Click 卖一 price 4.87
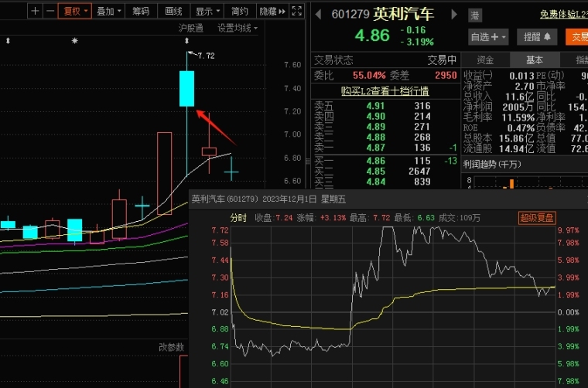Viewport: 588px width, 388px height. pos(375,148)
